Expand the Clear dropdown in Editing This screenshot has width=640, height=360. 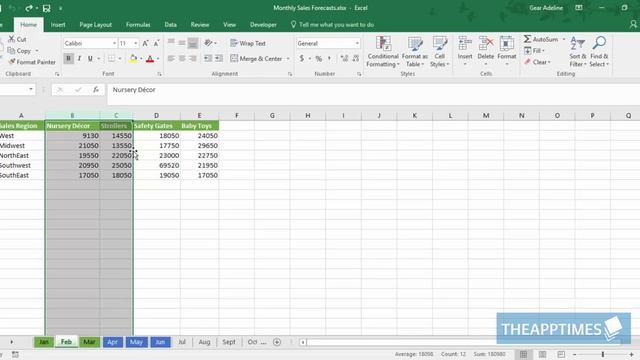coord(549,62)
